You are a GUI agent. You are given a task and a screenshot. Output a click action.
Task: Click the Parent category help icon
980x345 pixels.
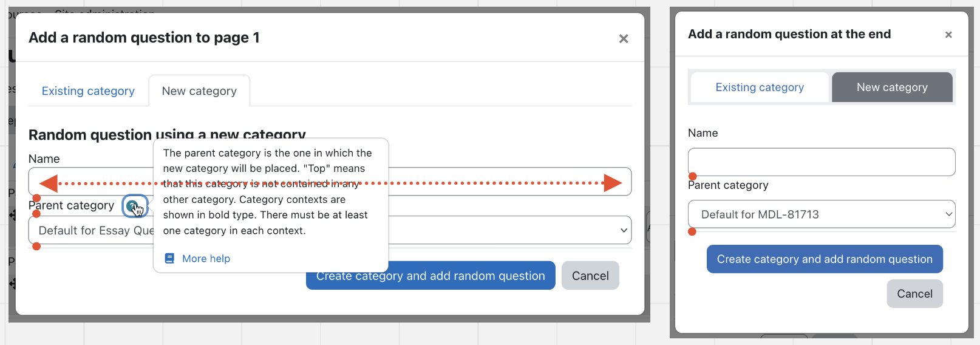coord(132,206)
